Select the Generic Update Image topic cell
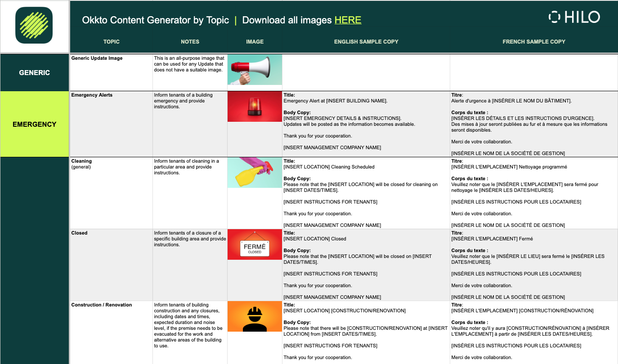Image resolution: width=618 pixels, height=364 pixels. (111, 73)
